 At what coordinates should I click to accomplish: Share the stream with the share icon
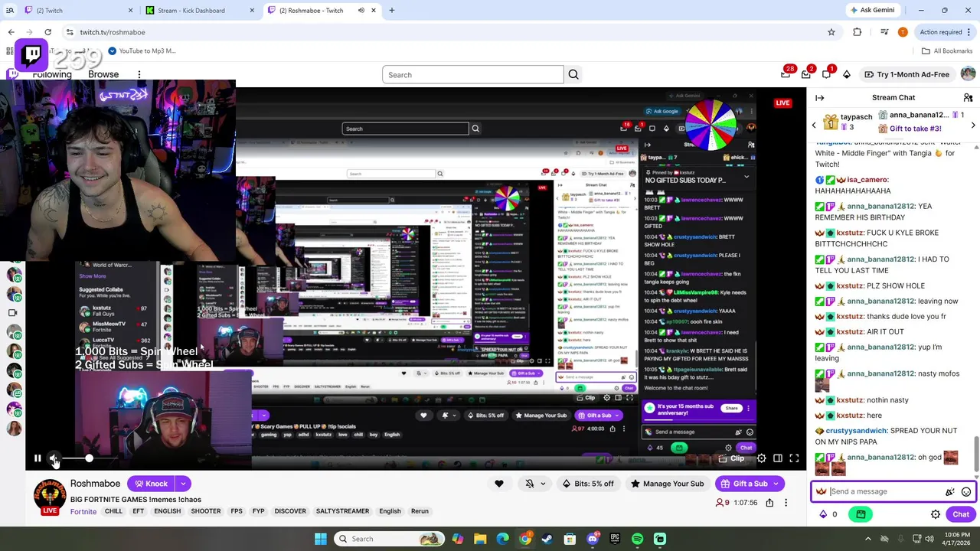(769, 503)
